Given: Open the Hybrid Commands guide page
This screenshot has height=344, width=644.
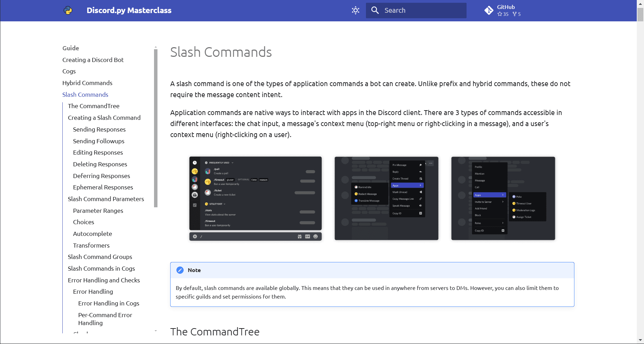Looking at the screenshot, I should point(87,83).
